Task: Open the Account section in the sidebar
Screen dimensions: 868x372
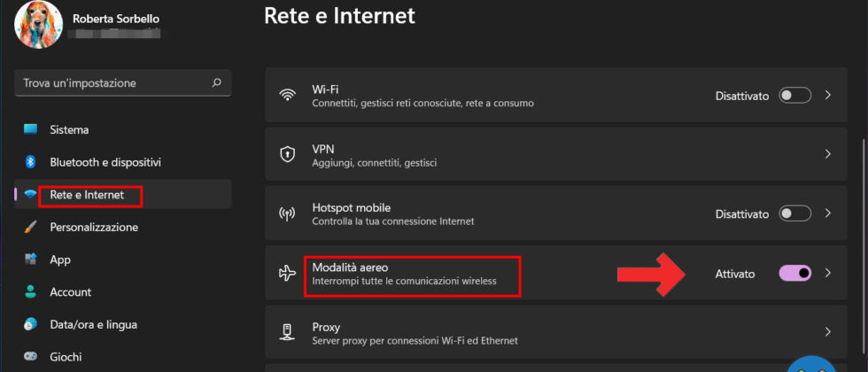Action: point(70,291)
